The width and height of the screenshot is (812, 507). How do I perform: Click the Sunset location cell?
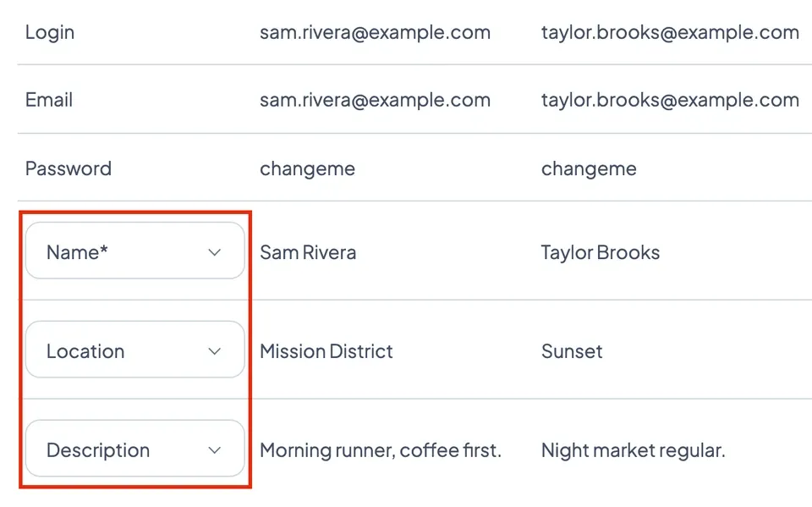click(x=572, y=351)
